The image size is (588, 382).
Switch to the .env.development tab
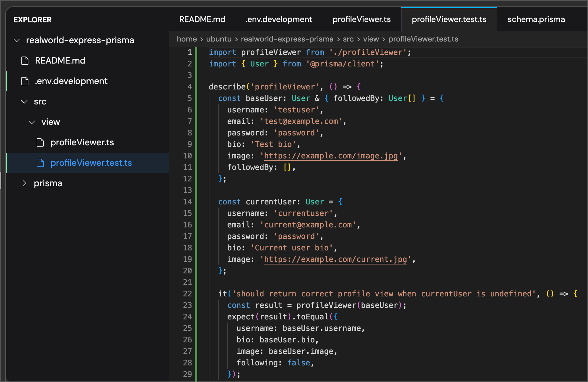[x=279, y=19]
